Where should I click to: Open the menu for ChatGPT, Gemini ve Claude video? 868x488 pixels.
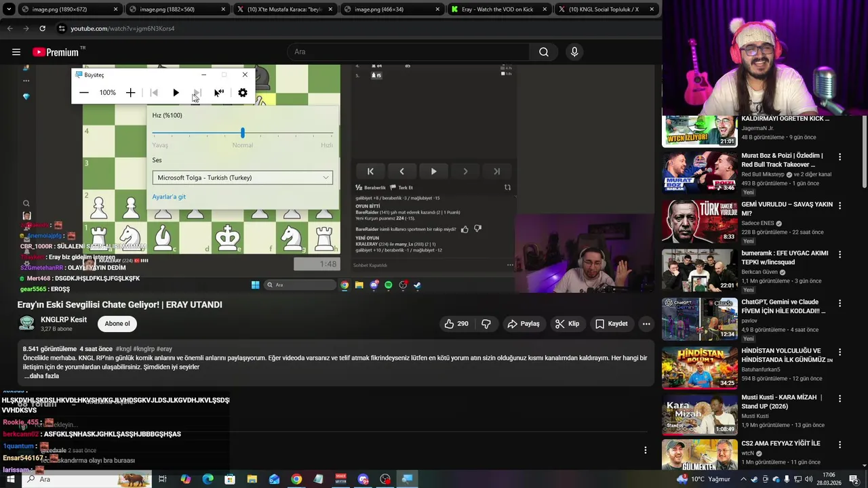(x=840, y=303)
